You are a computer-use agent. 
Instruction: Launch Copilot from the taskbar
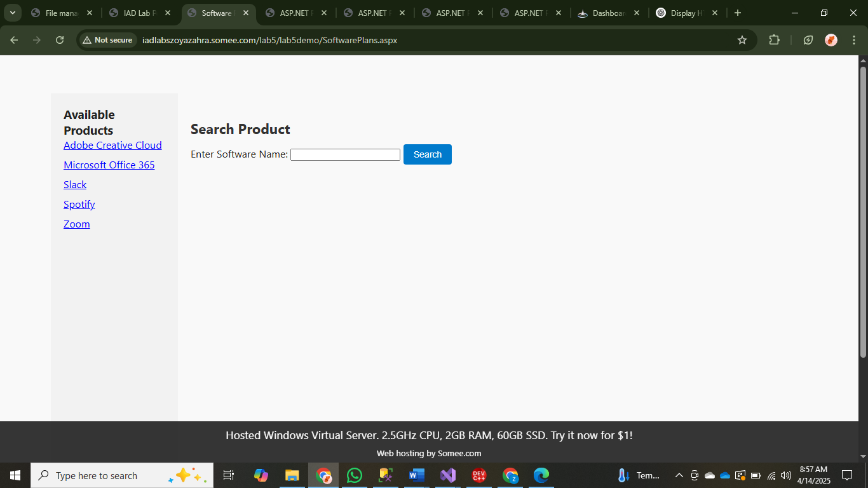(x=261, y=475)
